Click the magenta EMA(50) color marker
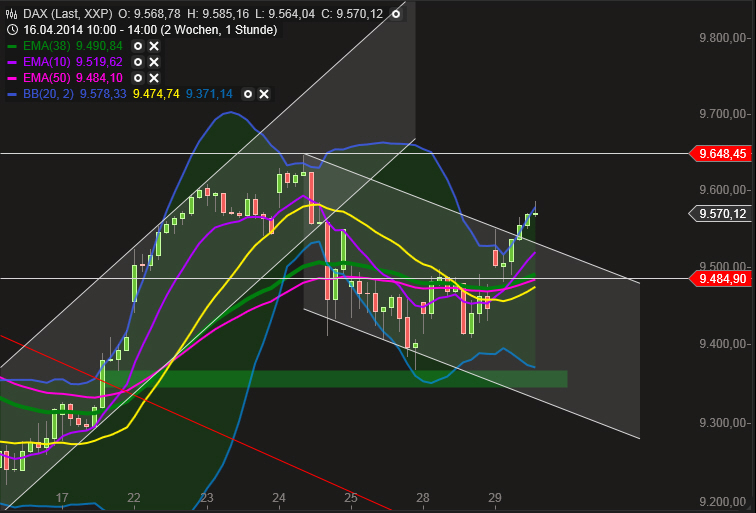The image size is (756, 513). [13, 78]
